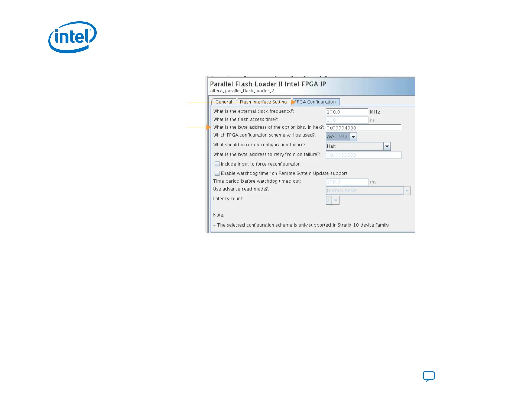
Task: Open the FPGA configuration scheme dropdown
Action: [341, 136]
